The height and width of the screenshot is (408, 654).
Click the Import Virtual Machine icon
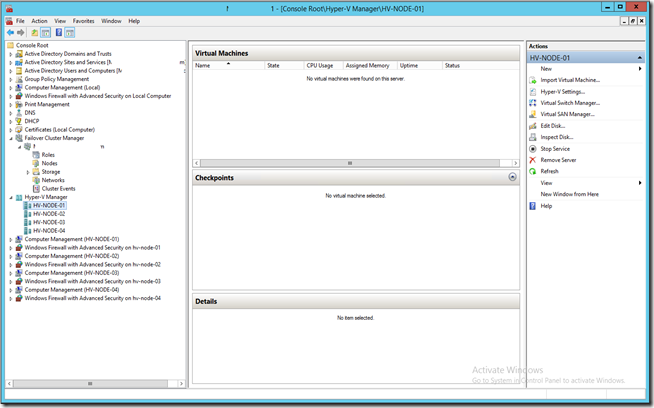(533, 80)
